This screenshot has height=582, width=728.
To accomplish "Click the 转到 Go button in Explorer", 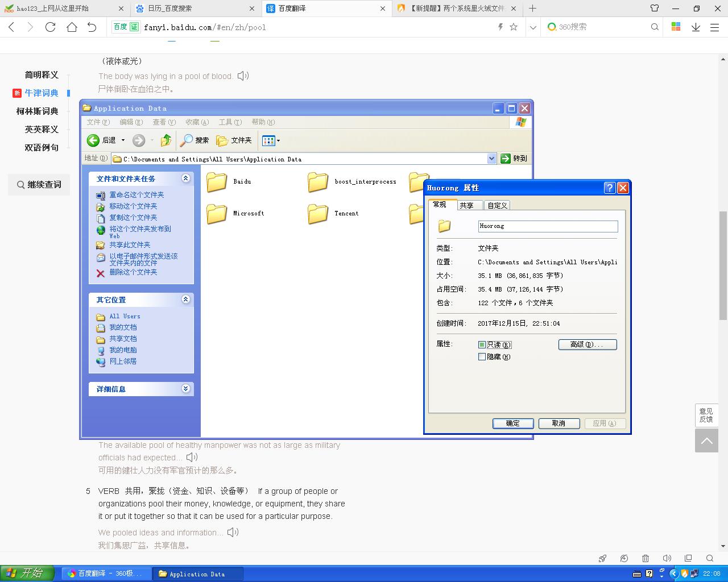I will 514,159.
